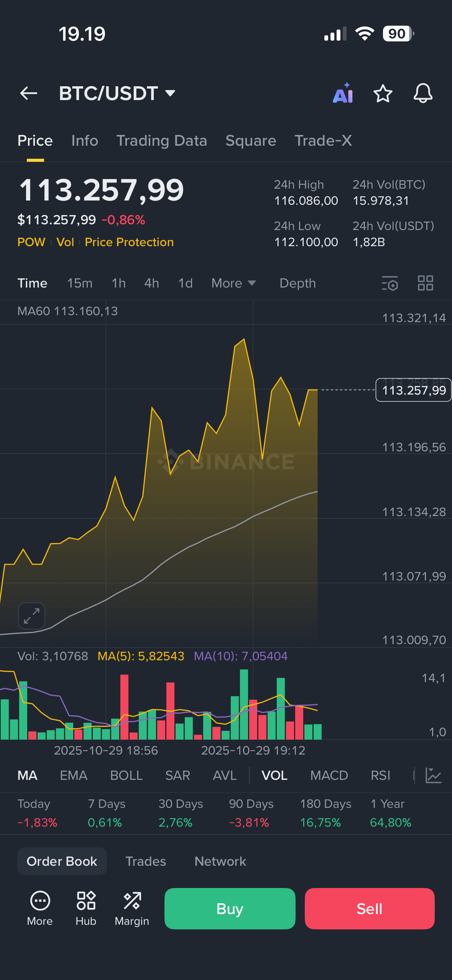Switch to the Trades tab

tap(146, 861)
